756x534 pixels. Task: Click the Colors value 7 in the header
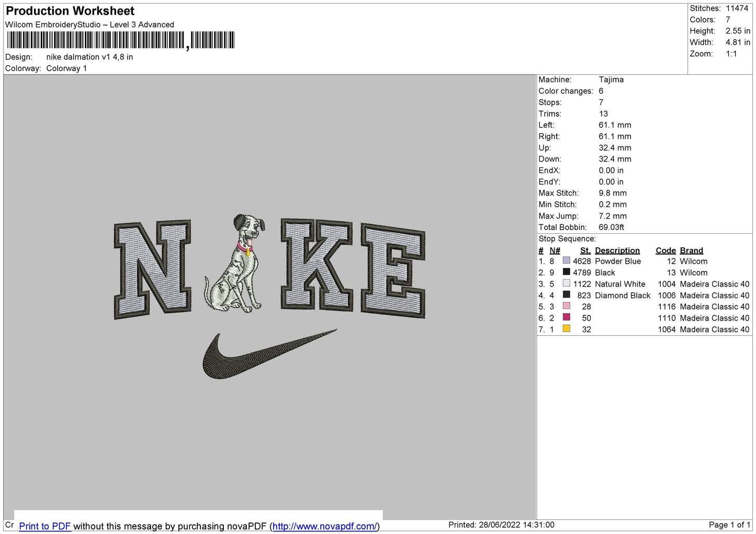[728, 20]
